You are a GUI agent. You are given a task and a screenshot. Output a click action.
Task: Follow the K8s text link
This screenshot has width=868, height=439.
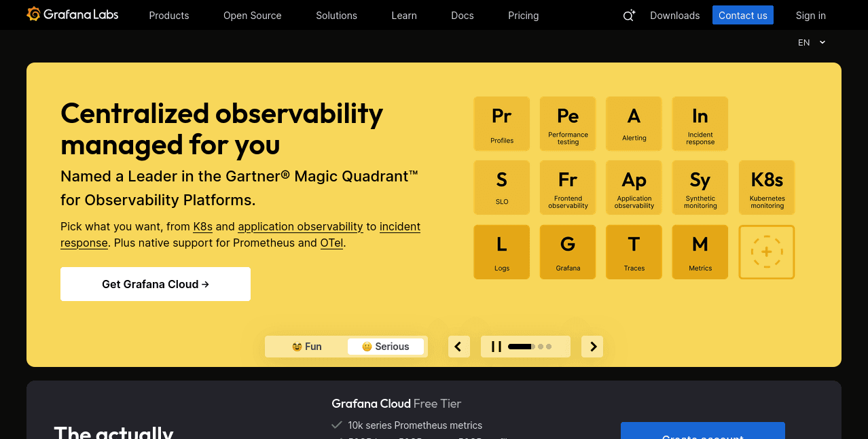[203, 226]
